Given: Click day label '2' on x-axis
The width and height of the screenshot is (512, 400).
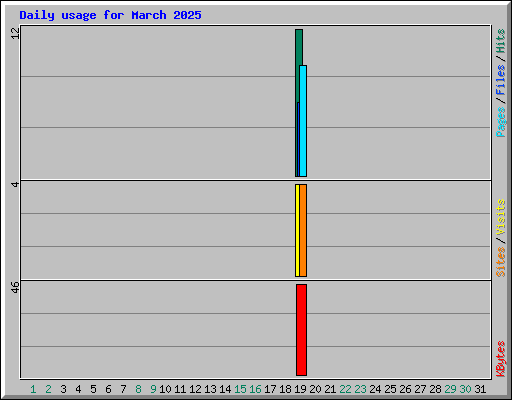Looking at the screenshot, I should [x=48, y=389].
